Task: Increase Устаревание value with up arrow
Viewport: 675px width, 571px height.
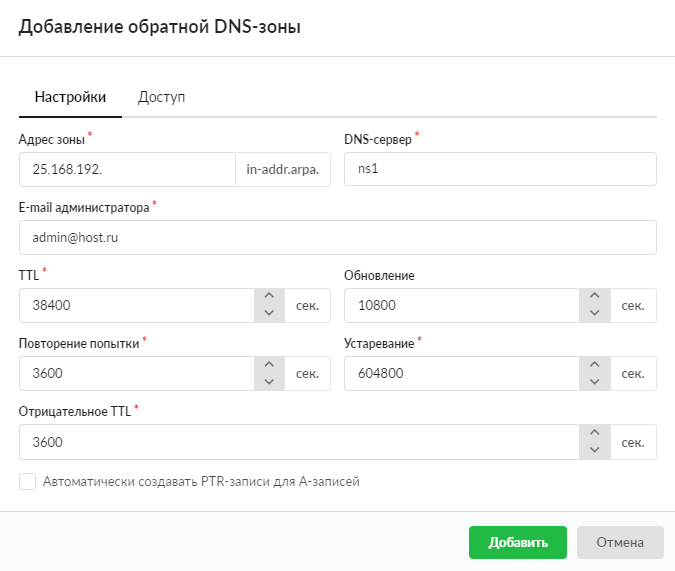Action: pos(593,365)
